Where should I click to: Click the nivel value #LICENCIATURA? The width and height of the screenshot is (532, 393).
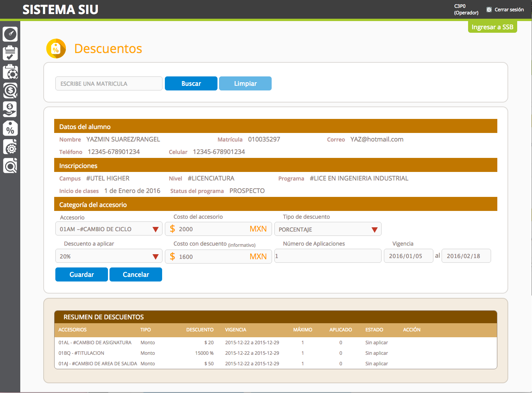click(211, 178)
